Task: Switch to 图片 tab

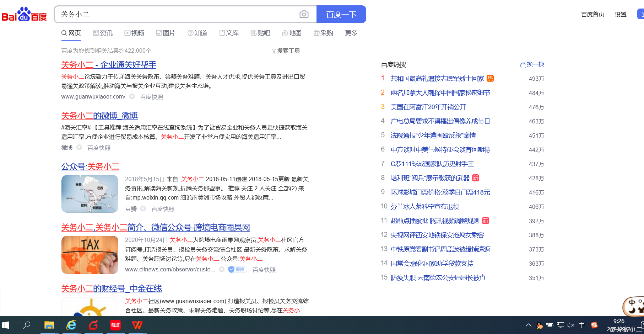Action: [x=166, y=33]
